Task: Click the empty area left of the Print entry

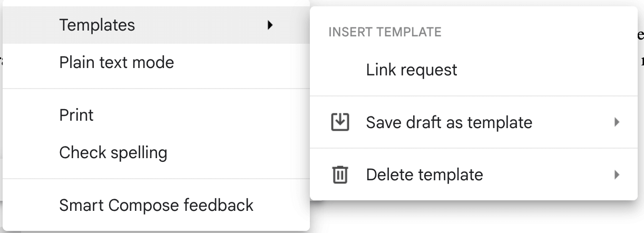Action: 32,115
